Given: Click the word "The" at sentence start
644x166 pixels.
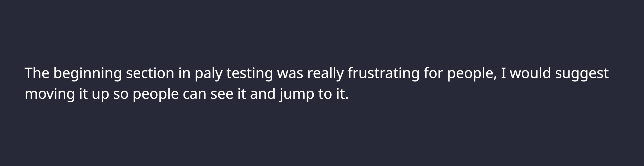Looking at the screenshot, I should tap(37, 73).
